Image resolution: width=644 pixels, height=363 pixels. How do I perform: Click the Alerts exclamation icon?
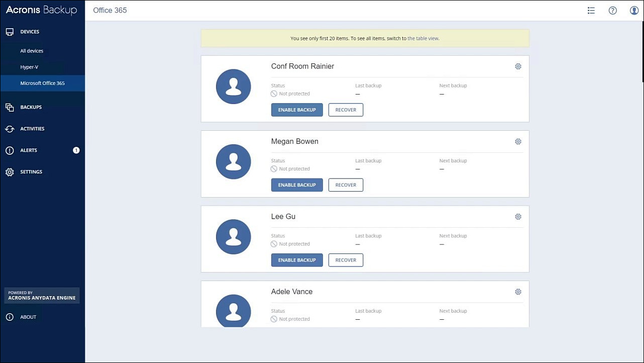coord(10,150)
